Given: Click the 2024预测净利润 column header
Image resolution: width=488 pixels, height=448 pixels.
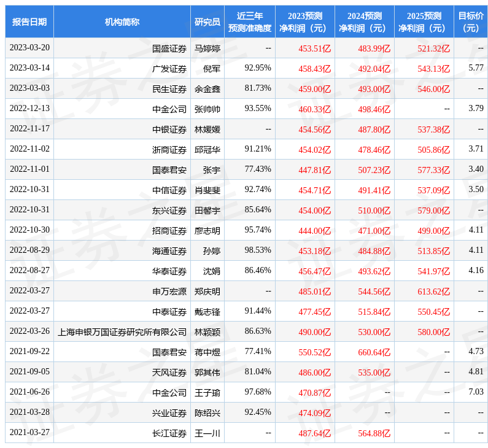Looking at the screenshot, I should [365, 21].
